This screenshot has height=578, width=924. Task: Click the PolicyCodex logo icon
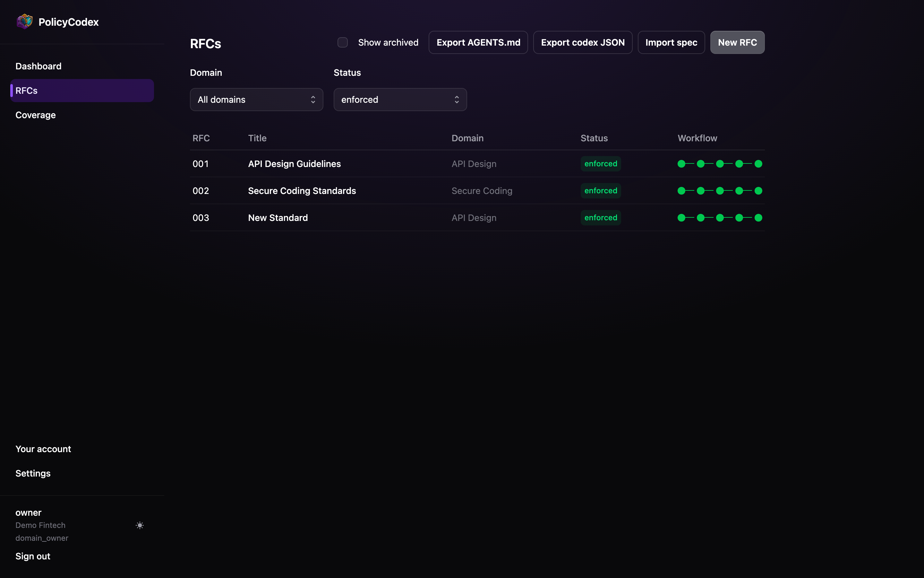[x=24, y=22]
